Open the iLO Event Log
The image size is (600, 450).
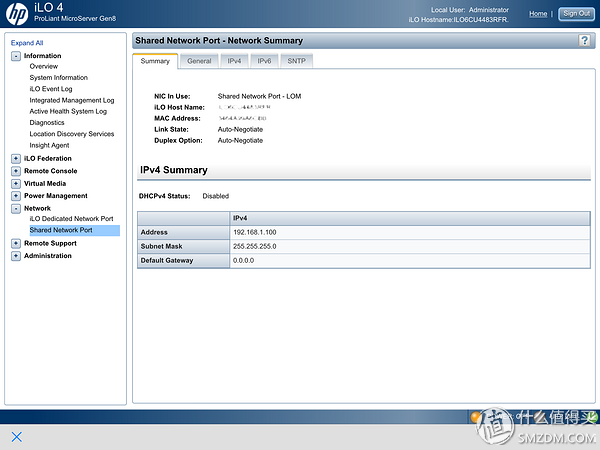tap(51, 89)
